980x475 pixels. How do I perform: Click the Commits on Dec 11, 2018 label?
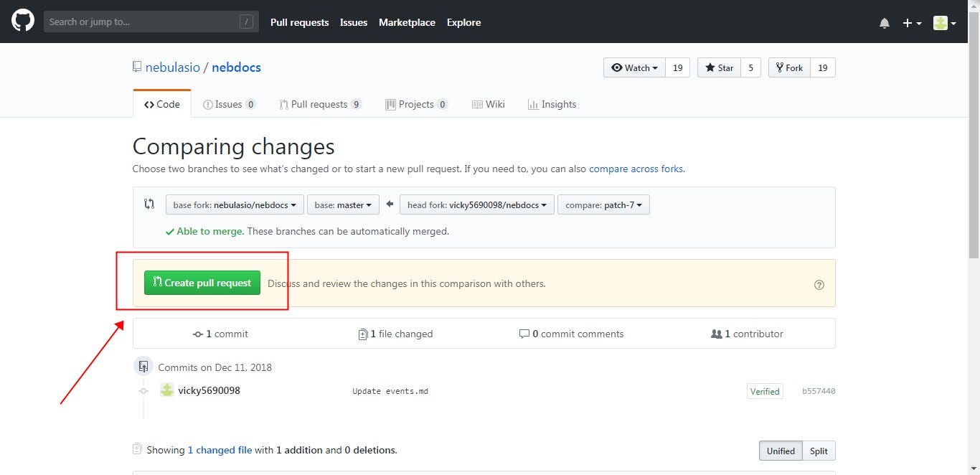(x=215, y=367)
